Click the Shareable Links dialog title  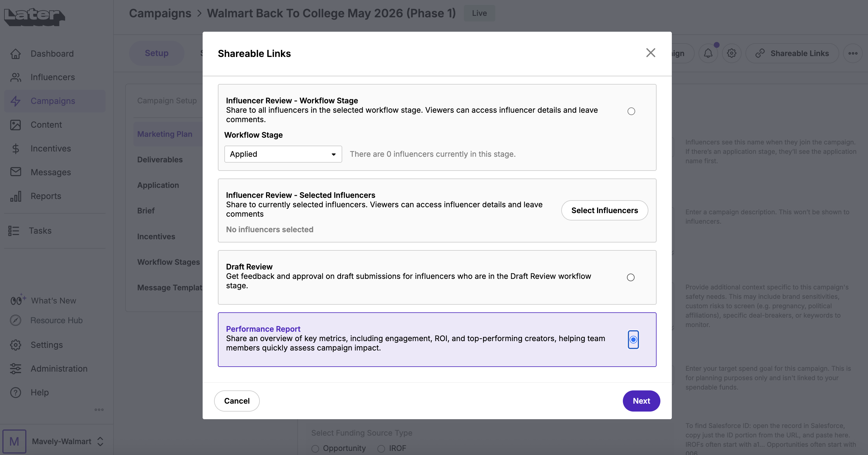tap(255, 54)
